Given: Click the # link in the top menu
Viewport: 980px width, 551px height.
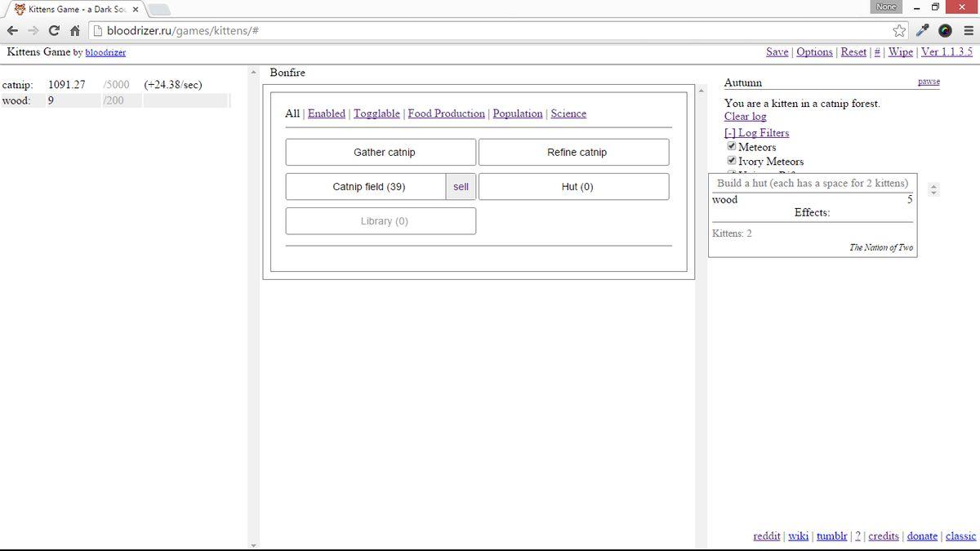Looking at the screenshot, I should click(877, 51).
